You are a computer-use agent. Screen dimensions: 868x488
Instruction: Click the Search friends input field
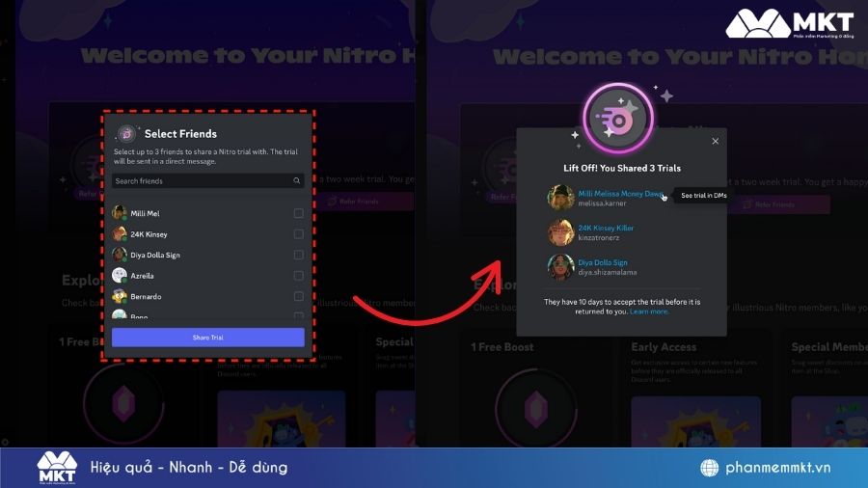(x=208, y=181)
